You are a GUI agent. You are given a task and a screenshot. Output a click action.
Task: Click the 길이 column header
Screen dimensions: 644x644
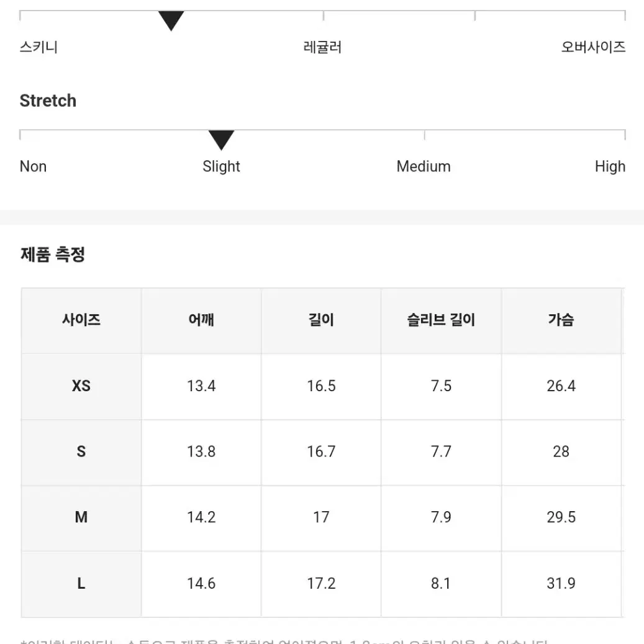click(x=321, y=320)
